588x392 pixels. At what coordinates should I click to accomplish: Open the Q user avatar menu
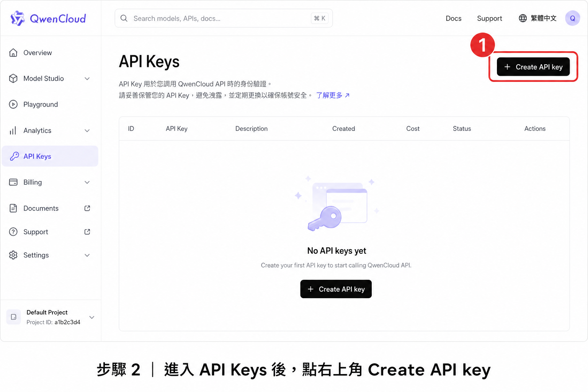(x=573, y=18)
